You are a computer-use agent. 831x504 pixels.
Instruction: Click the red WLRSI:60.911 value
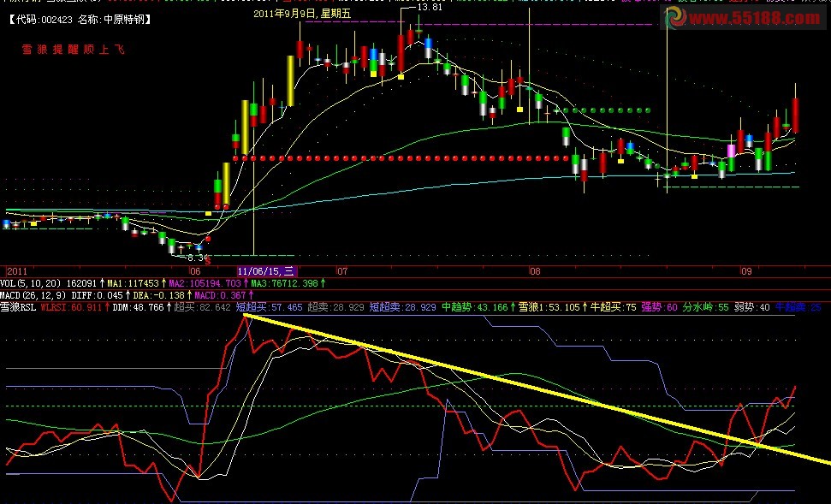70,307
